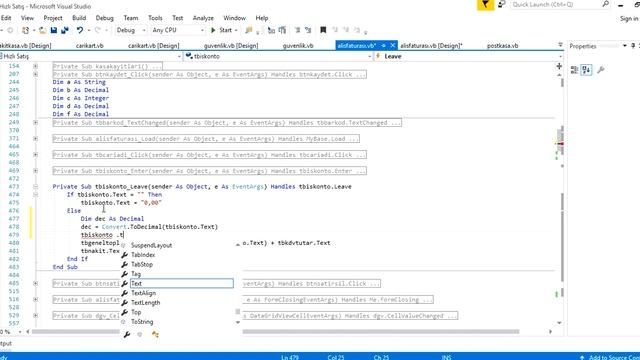The height and width of the screenshot is (360, 640).
Task: Collapse tbiskonto_Leave sub at line 473
Action: (36, 187)
